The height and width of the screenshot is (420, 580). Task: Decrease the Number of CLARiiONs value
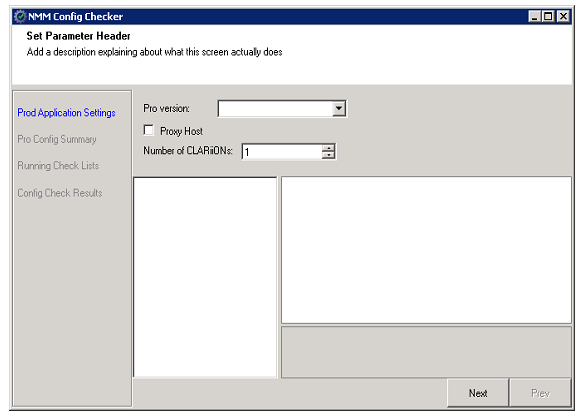point(328,155)
